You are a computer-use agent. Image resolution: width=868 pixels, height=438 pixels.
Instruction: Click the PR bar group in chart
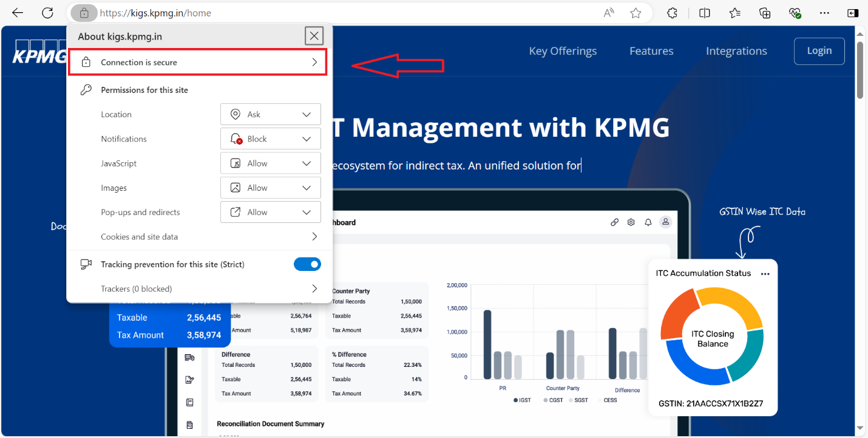coord(503,344)
